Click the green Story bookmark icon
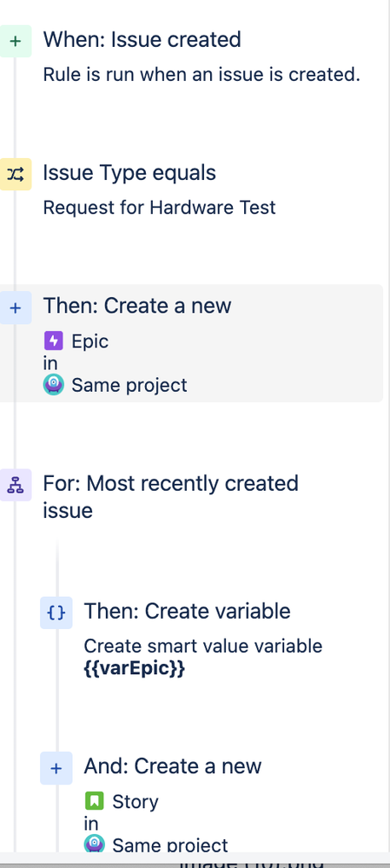 [94, 800]
